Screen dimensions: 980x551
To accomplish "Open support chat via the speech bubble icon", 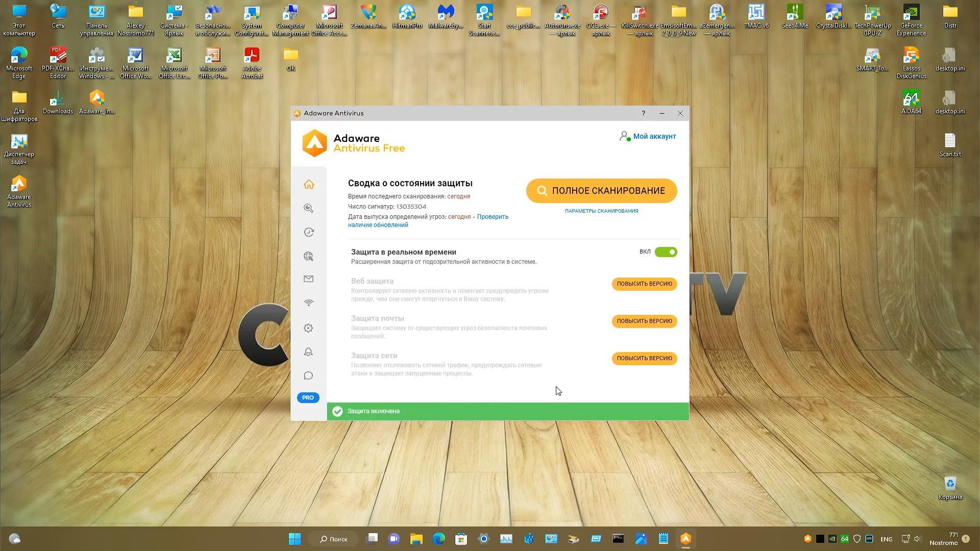I will (x=308, y=375).
